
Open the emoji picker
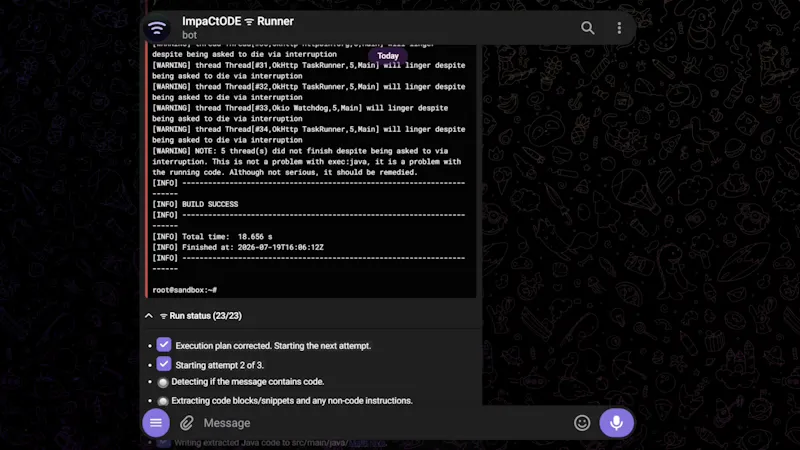click(x=582, y=422)
